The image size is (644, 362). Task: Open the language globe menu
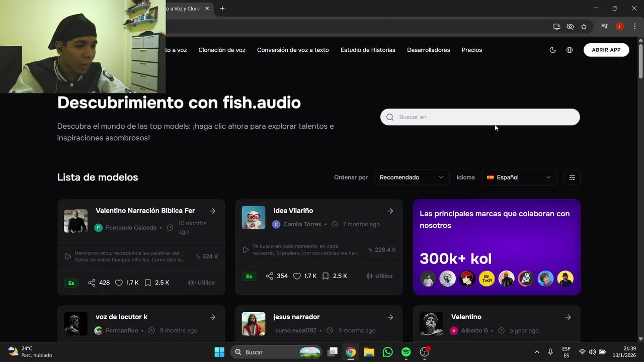click(x=569, y=50)
